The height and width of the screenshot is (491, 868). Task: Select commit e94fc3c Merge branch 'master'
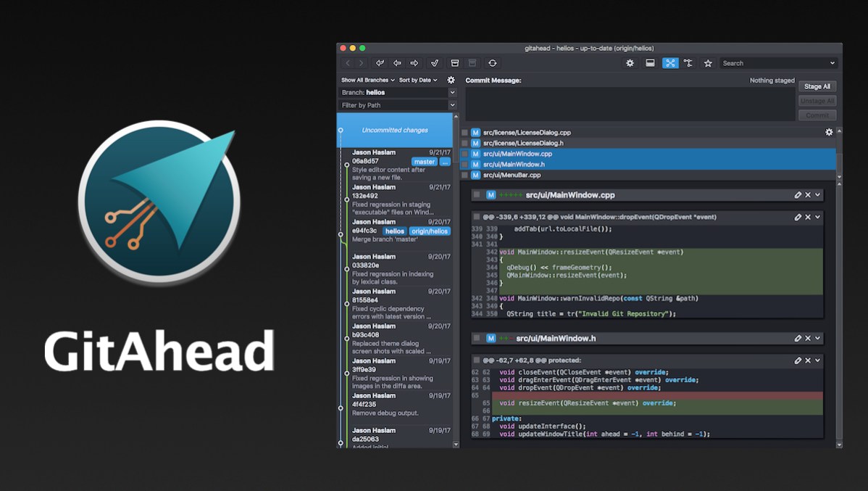(395, 234)
